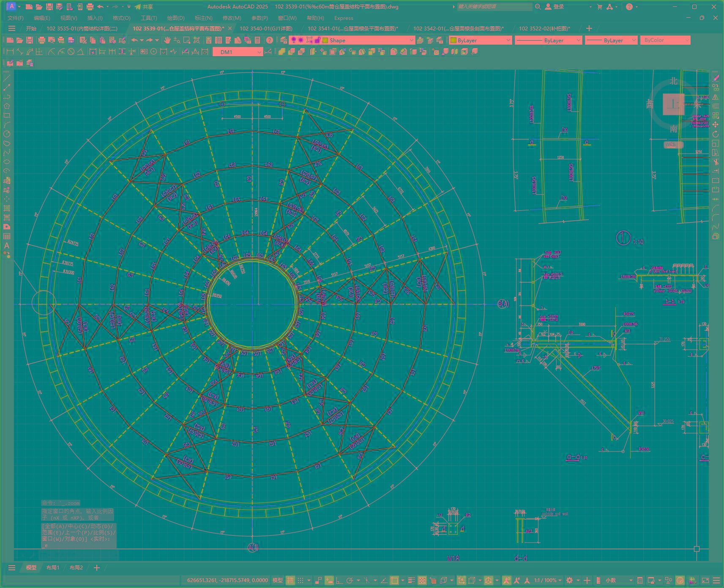Screen dimensions: 724x588
Task: Select the Move tool in right toolbar
Action: (716, 125)
